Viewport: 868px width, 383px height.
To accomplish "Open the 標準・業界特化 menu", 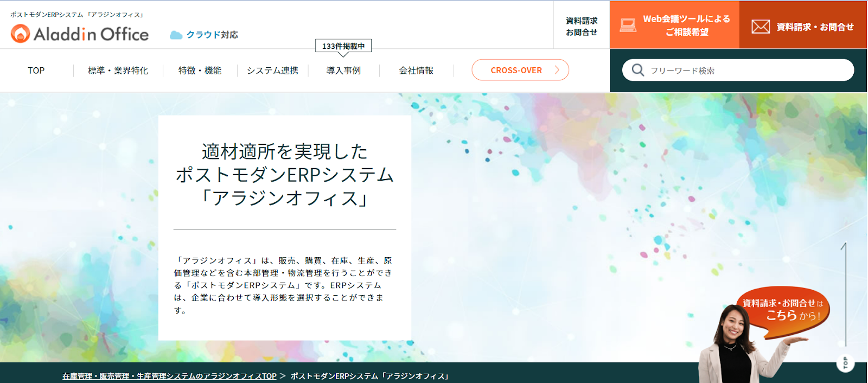I will (x=118, y=71).
